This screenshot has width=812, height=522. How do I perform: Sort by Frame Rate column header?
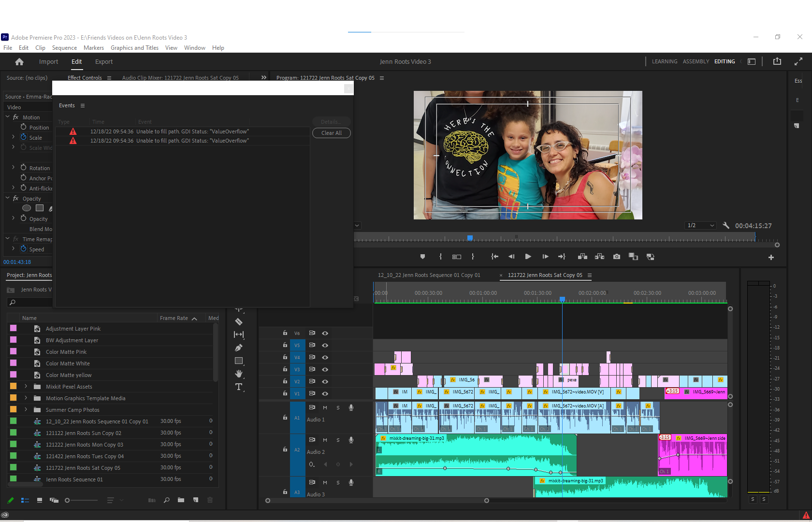[x=174, y=318]
